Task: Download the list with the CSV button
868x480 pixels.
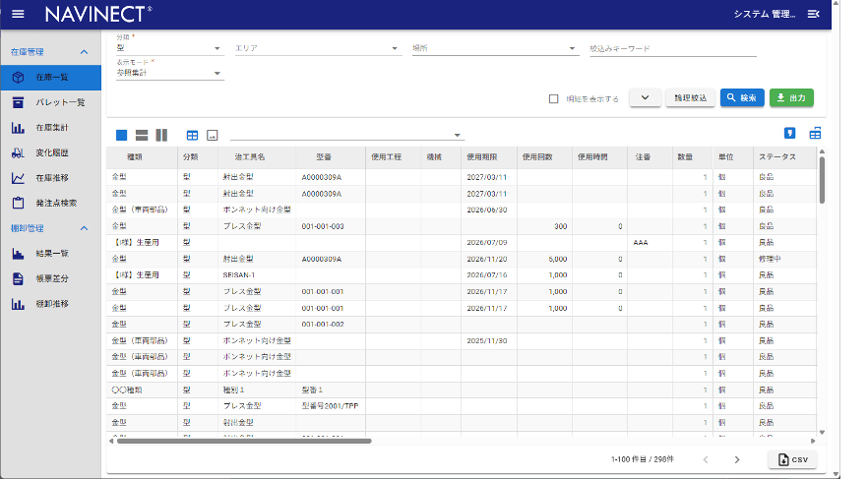Action: click(x=793, y=459)
